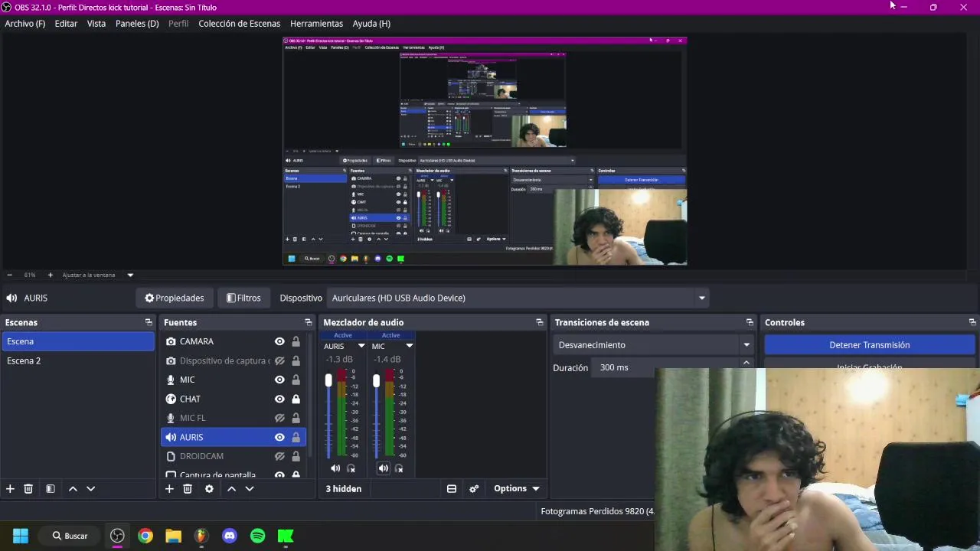This screenshot has width=980, height=551.
Task: Open Google Chrome from the taskbar
Action: (145, 536)
